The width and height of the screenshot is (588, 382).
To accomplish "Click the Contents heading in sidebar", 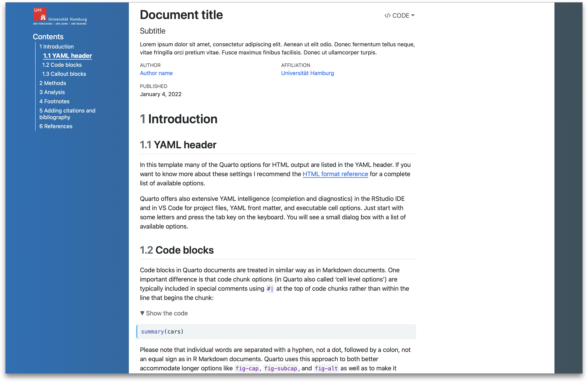I will point(48,37).
